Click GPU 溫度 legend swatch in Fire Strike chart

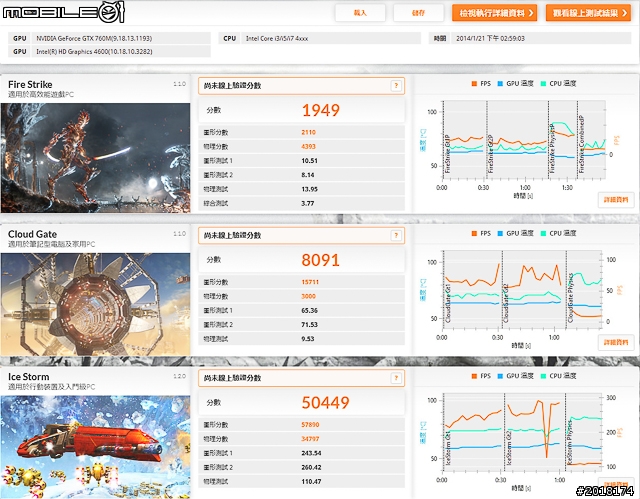500,84
